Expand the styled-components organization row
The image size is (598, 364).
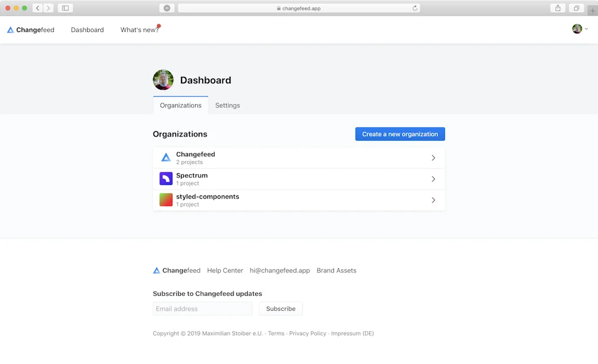[433, 199]
